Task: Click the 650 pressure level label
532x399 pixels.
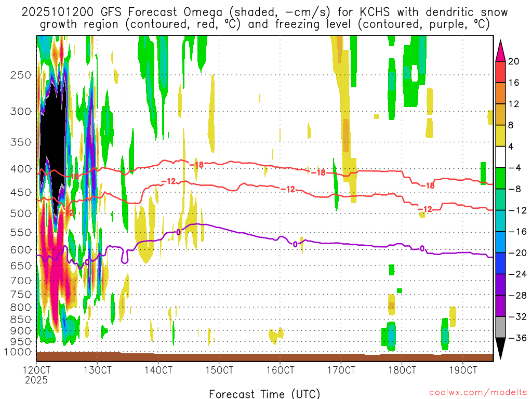Action: (x=21, y=265)
